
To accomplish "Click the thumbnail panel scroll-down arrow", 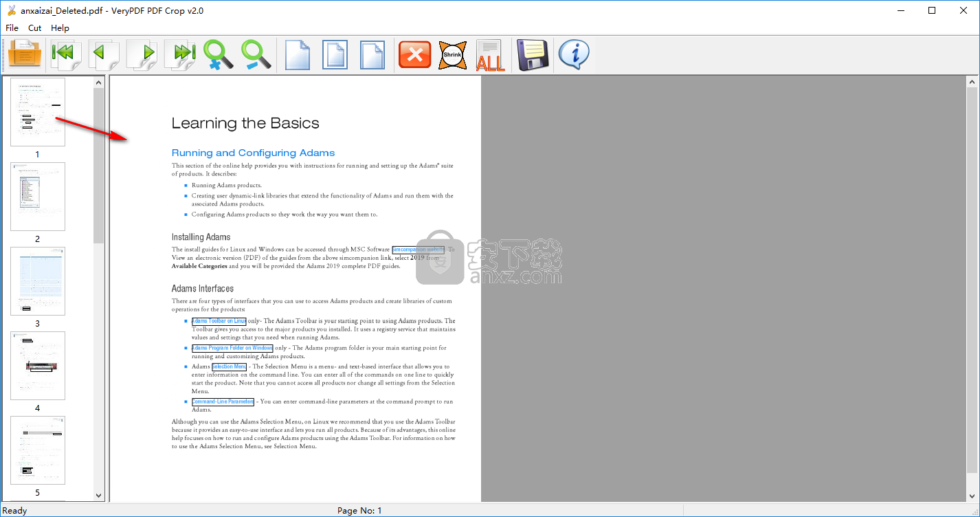I will coord(98,495).
